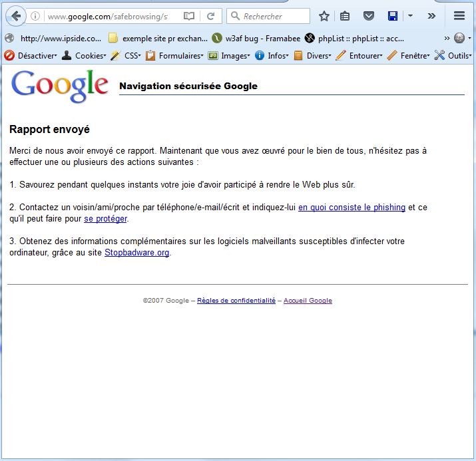The image size is (476, 461).
Task: Save page to Pocket icon
Action: click(369, 16)
